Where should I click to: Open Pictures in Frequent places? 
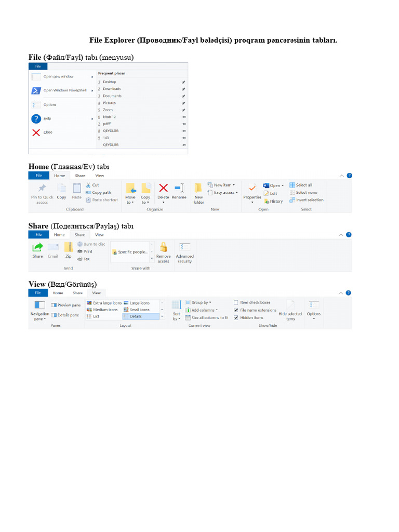pos(109,103)
